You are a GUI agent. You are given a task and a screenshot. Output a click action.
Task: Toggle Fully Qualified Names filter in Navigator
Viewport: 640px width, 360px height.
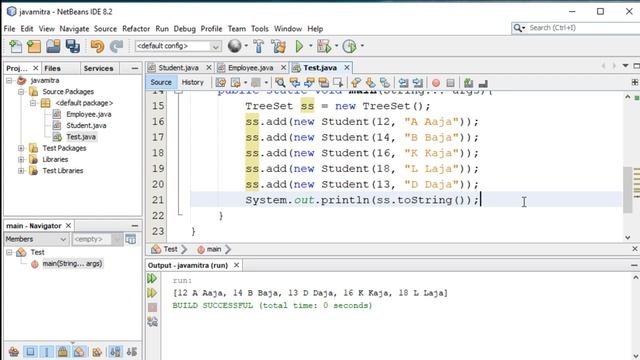[x=97, y=351]
